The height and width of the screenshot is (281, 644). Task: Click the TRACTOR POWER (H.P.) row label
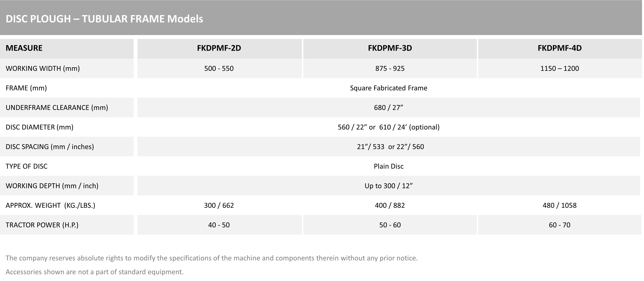(42, 225)
